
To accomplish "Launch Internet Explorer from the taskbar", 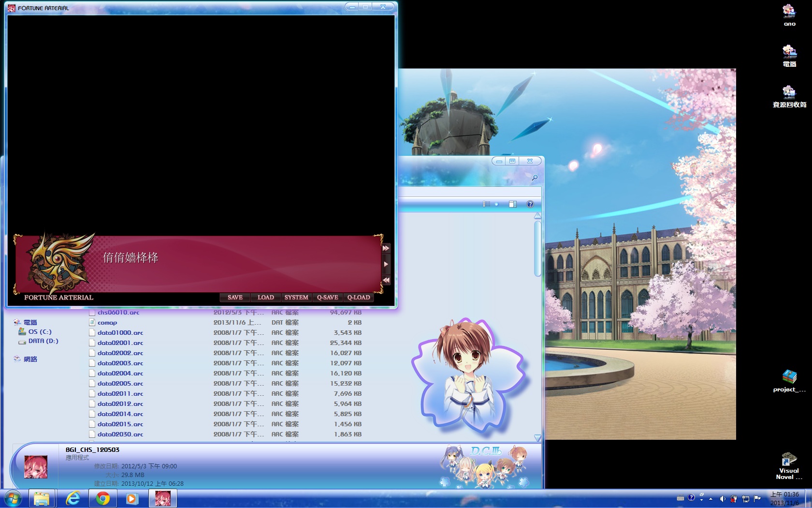I will tap(72, 498).
